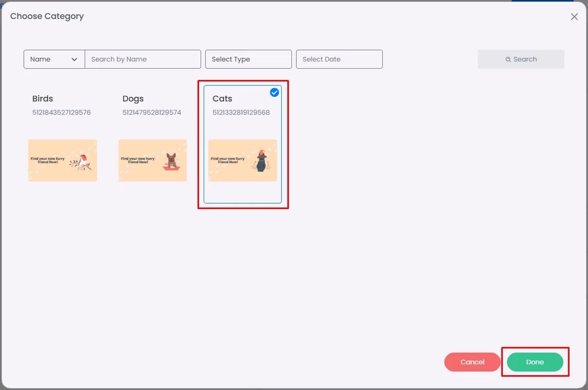This screenshot has height=390, width=588.
Task: Click the Birds category title
Action: (x=43, y=98)
